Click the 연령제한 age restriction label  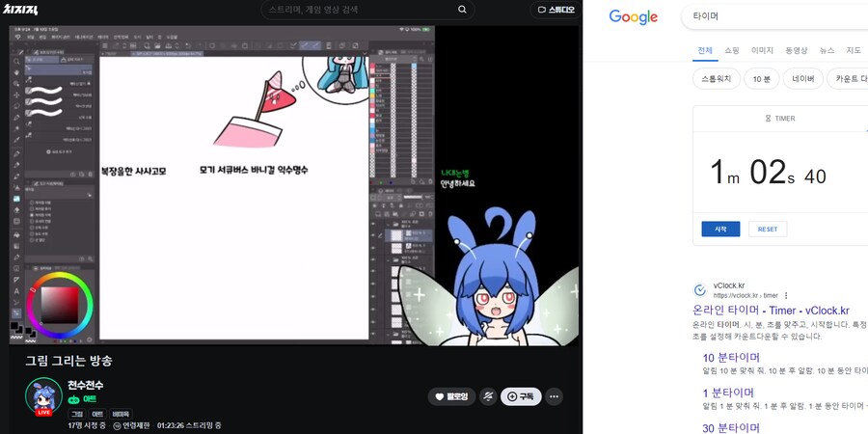click(132, 426)
